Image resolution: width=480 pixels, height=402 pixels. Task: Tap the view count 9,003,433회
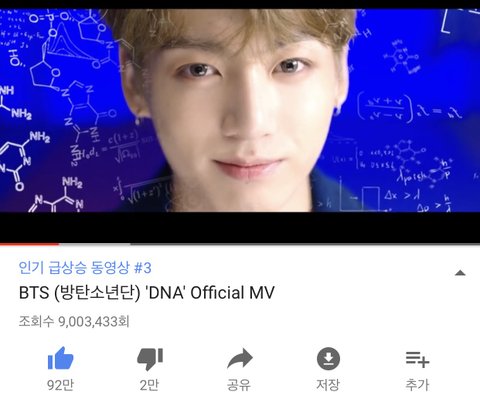(74, 321)
